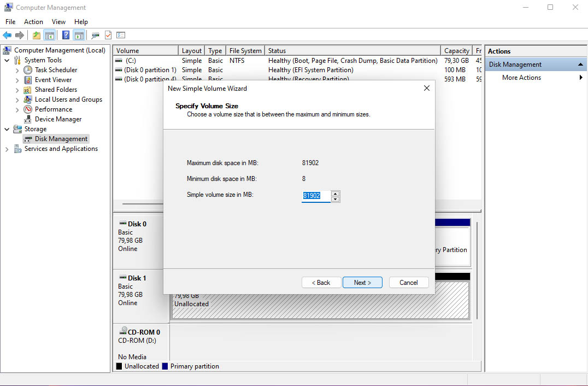Screen dimensions: 588x386
Task: Click the Back navigation arrow icon
Action: [7, 35]
